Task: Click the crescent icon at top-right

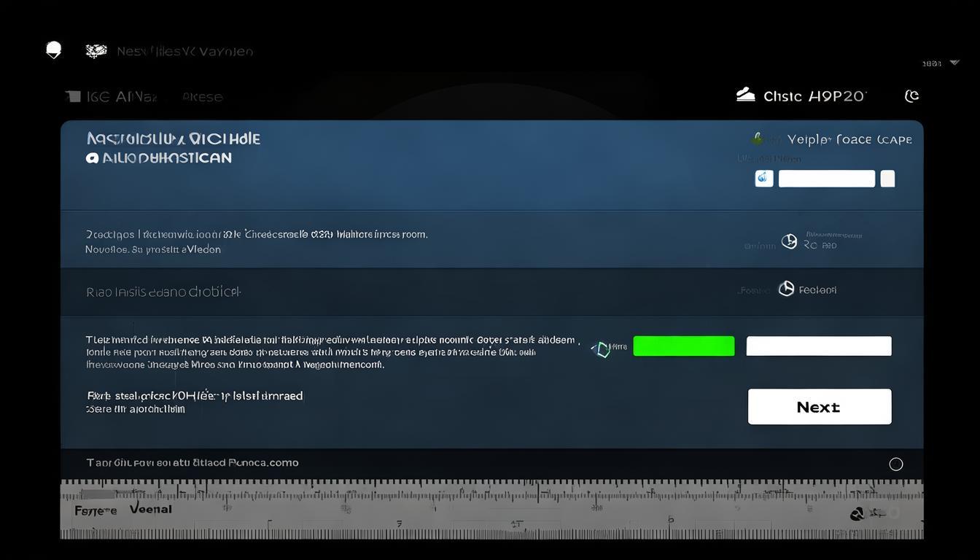Action: tap(911, 96)
